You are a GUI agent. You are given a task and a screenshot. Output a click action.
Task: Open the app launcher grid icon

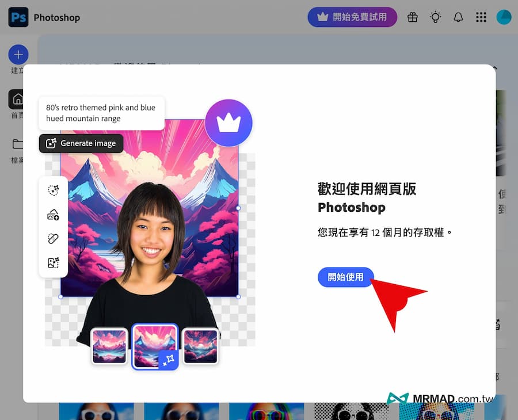click(x=481, y=17)
